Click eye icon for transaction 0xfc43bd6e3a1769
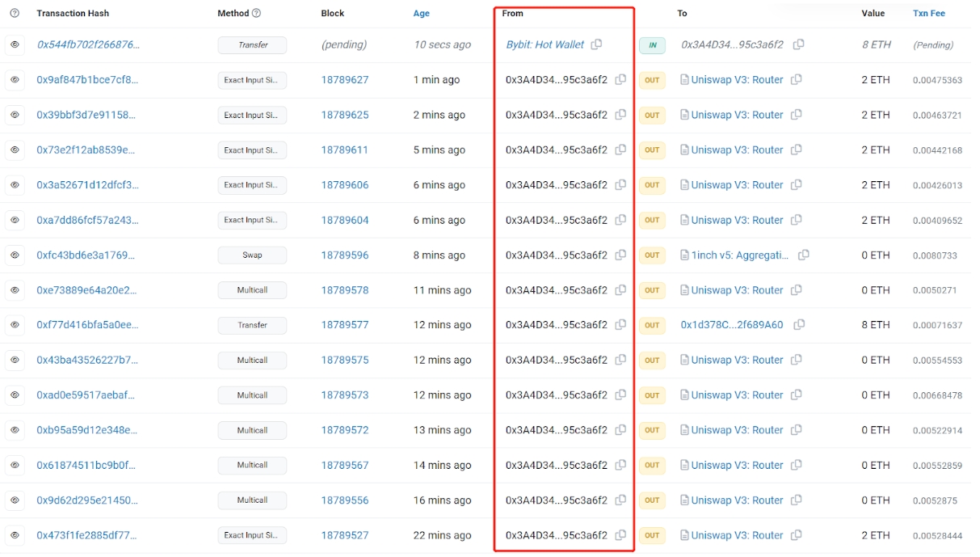The height and width of the screenshot is (557, 980). tap(15, 255)
